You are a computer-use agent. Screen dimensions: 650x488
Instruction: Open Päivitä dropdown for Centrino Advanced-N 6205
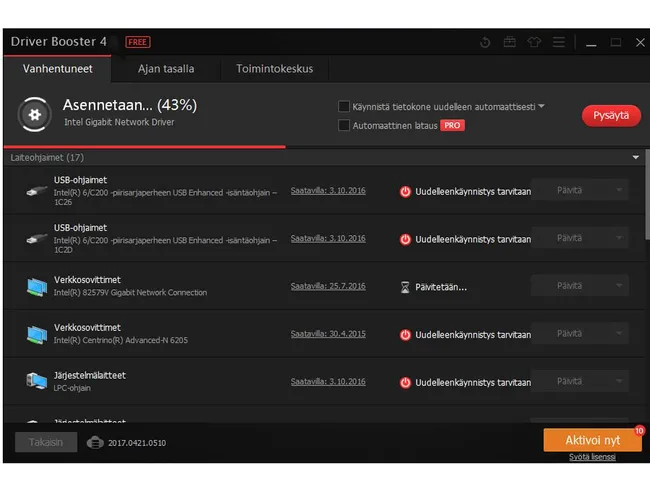(617, 334)
